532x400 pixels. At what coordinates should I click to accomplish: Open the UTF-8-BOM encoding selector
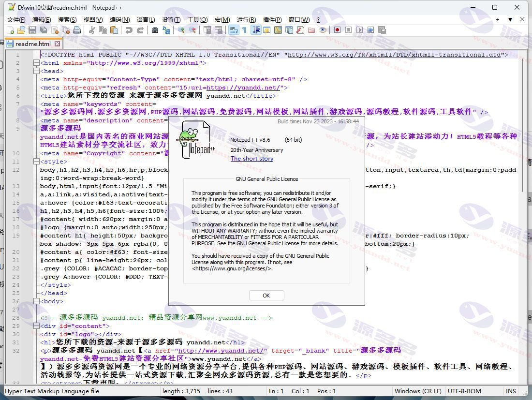pyautogui.click(x=464, y=391)
